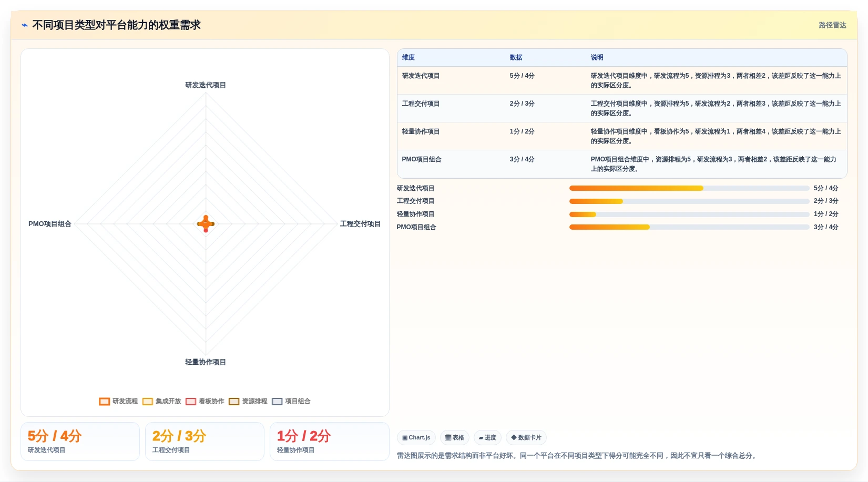Image resolution: width=868 pixels, height=482 pixels.
Task: Click the 研发迭代项目 progress bar
Action: (689, 188)
